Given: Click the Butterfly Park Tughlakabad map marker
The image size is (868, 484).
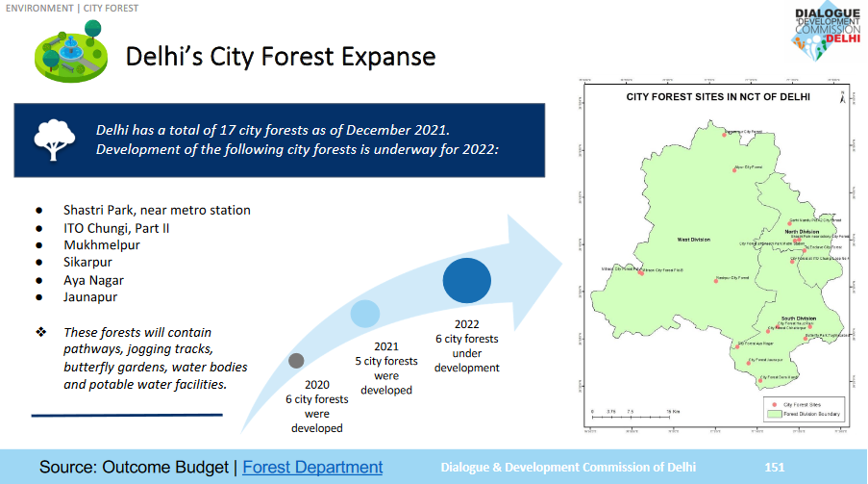Looking at the screenshot, I should click(806, 338).
